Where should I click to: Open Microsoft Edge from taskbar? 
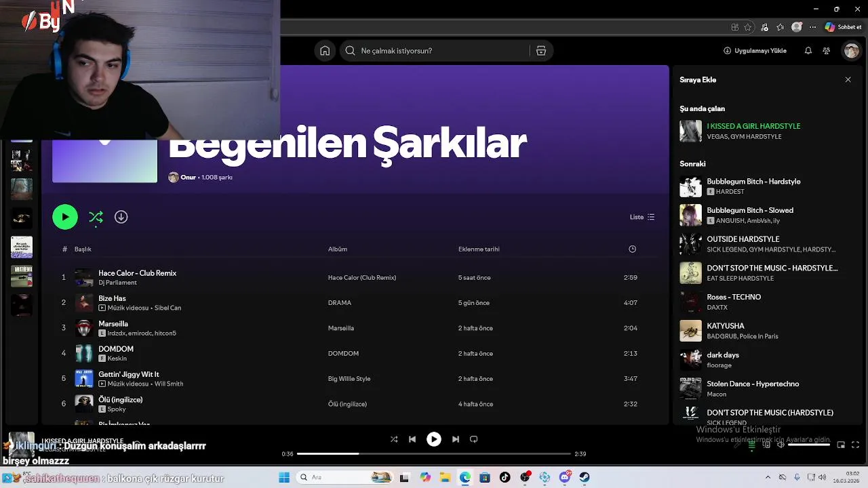click(x=465, y=477)
